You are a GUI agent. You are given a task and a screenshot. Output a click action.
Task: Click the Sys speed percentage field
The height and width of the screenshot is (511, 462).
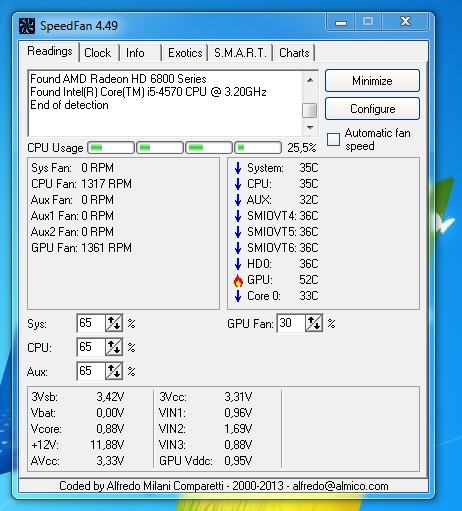[x=91, y=323]
